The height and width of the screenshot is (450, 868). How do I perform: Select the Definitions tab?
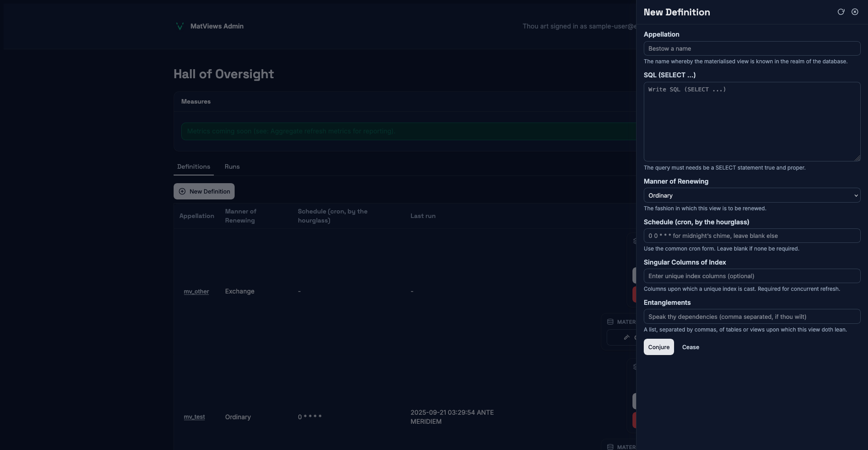[x=193, y=167]
